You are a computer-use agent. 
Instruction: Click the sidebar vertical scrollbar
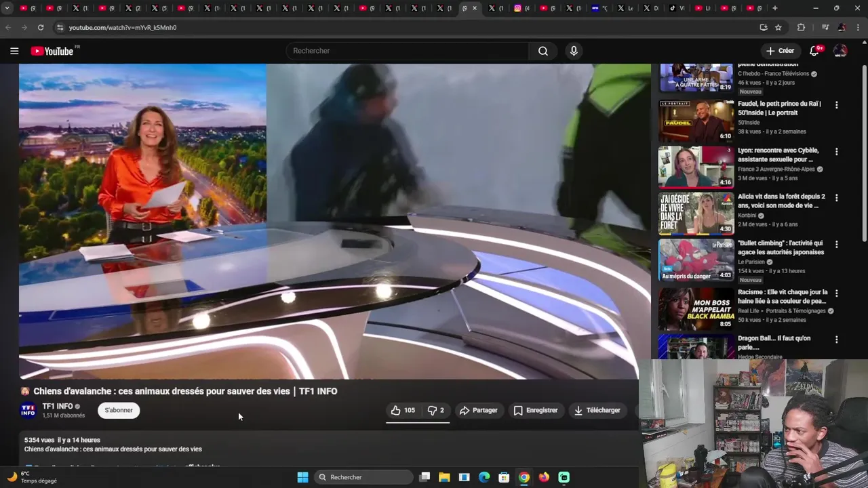(864, 152)
